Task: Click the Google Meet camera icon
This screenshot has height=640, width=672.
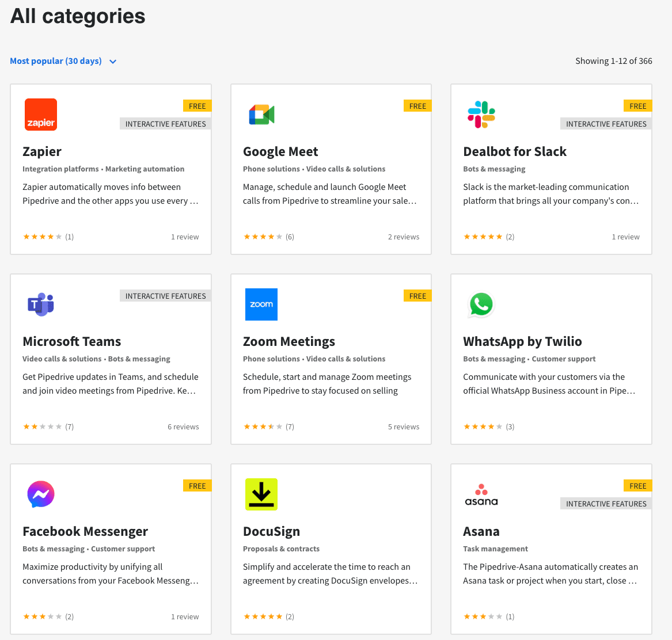Action: 261,115
